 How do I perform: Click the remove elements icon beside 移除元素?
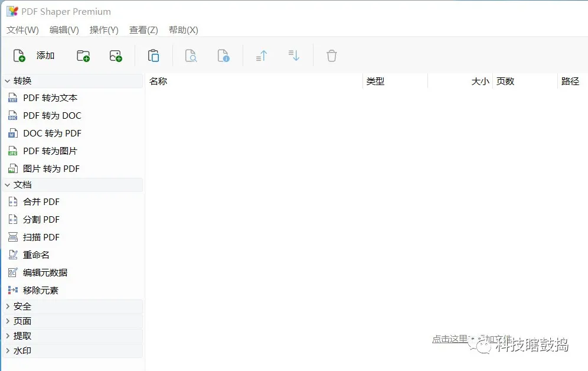point(13,290)
